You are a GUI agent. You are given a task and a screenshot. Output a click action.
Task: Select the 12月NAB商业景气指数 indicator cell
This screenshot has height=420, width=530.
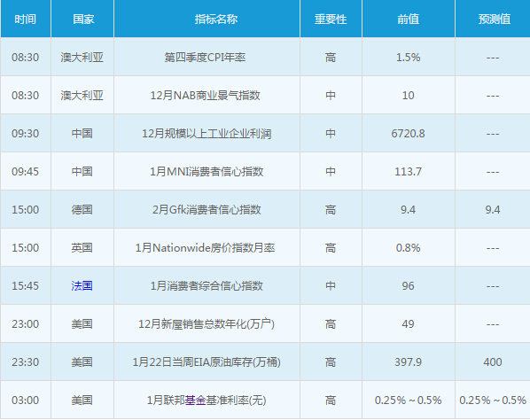click(207, 96)
